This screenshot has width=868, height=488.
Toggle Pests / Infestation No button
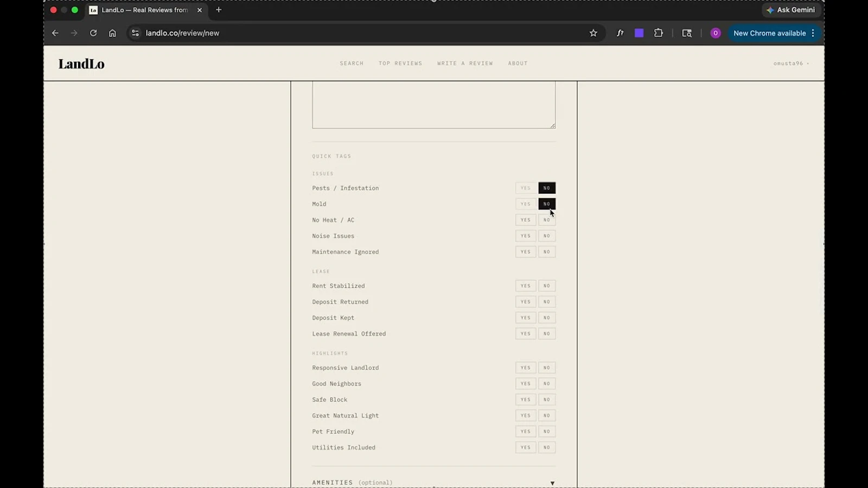tap(547, 188)
